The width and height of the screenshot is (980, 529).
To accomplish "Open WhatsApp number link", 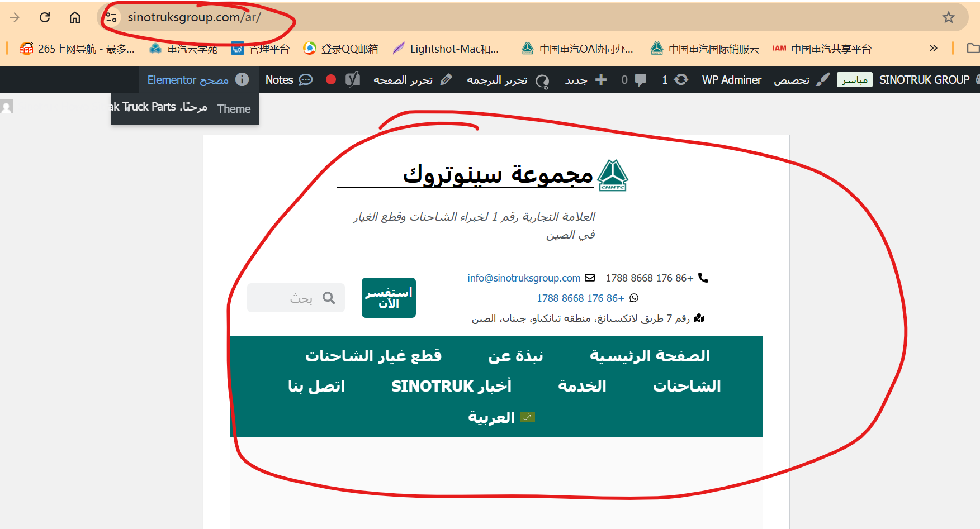I will tap(580, 298).
